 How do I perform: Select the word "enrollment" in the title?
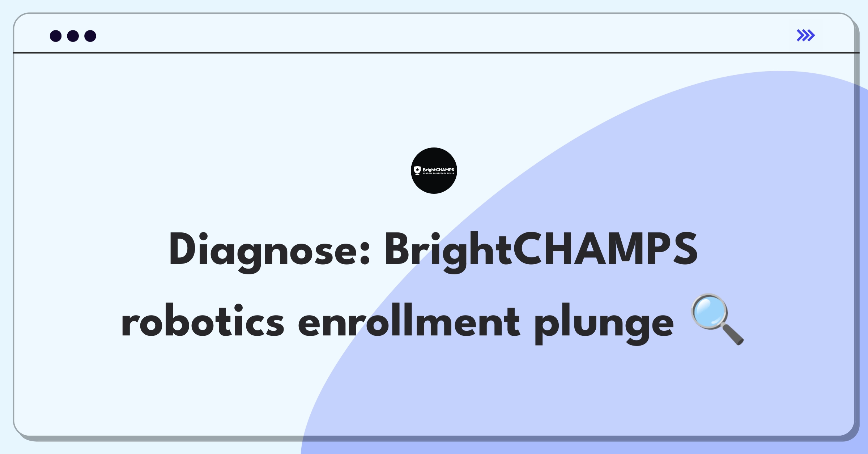tap(409, 320)
